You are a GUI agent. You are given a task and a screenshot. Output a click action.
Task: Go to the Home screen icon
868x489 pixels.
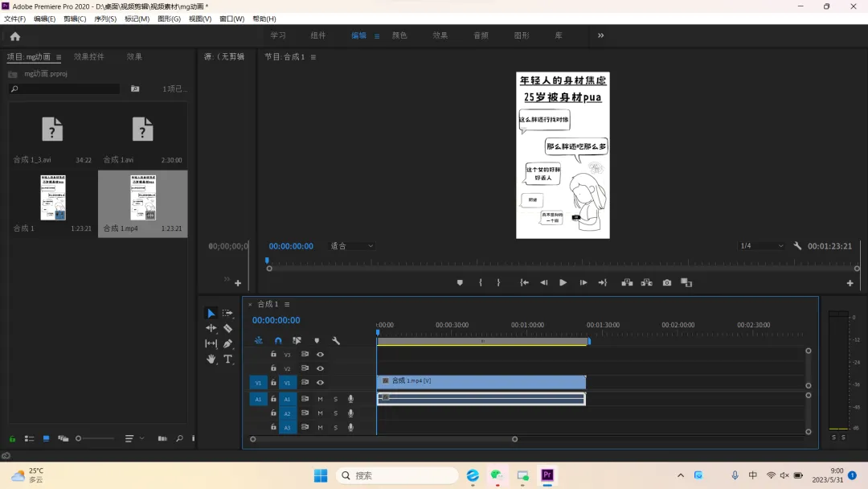pyautogui.click(x=15, y=36)
